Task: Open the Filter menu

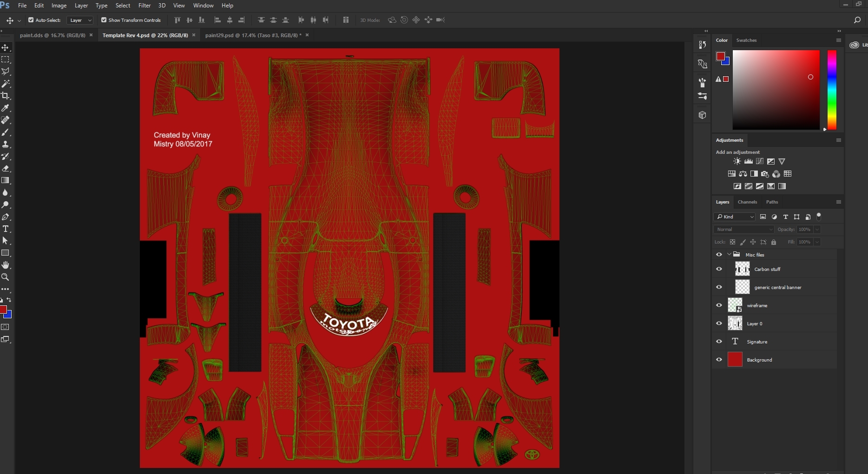Action: click(x=145, y=6)
